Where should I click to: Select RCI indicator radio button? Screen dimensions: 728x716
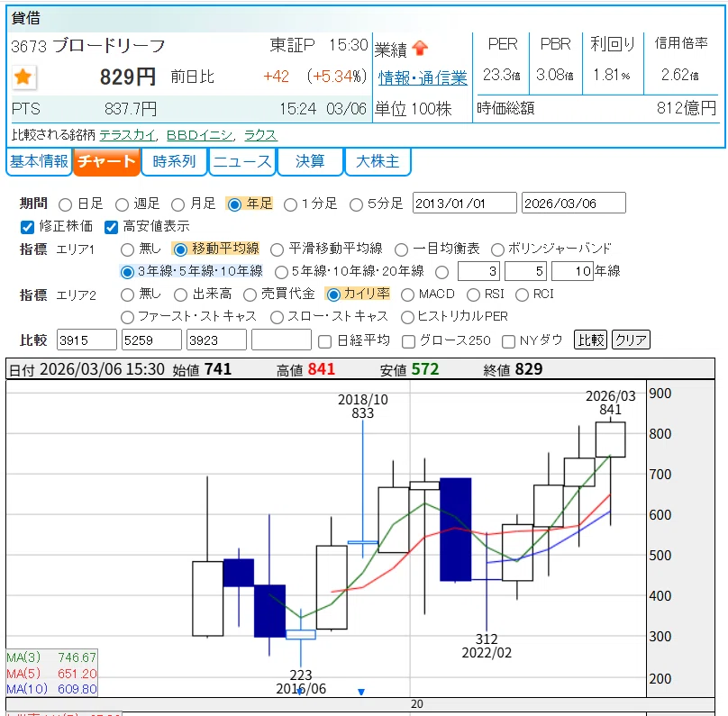click(x=522, y=295)
